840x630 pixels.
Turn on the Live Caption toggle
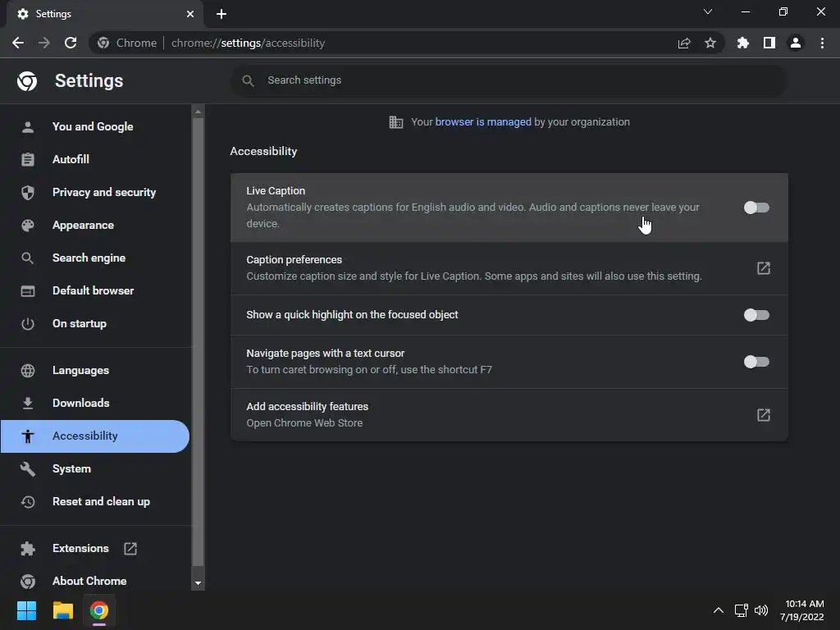pyautogui.click(x=756, y=208)
